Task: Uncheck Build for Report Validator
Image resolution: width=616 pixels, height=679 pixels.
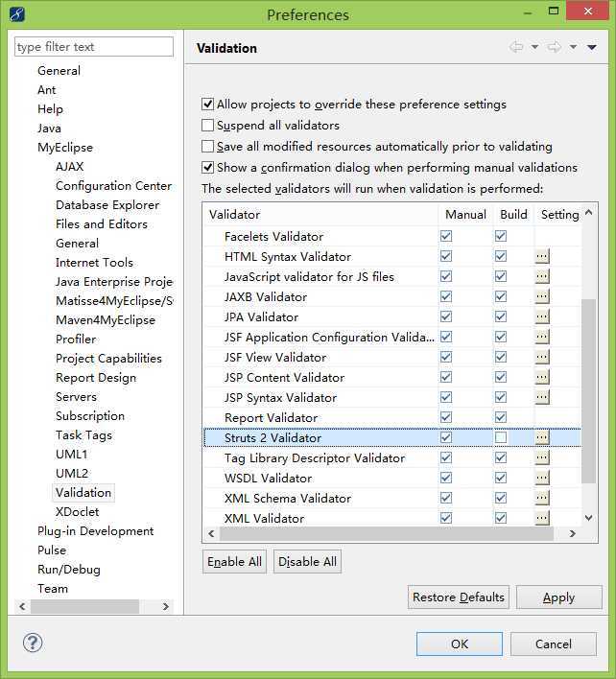Action: (501, 417)
